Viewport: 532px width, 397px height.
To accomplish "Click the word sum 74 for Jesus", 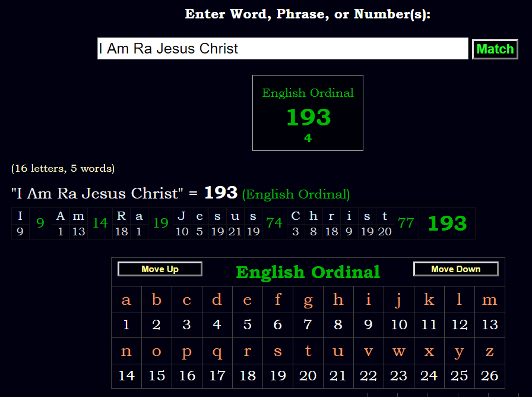I will [x=274, y=223].
